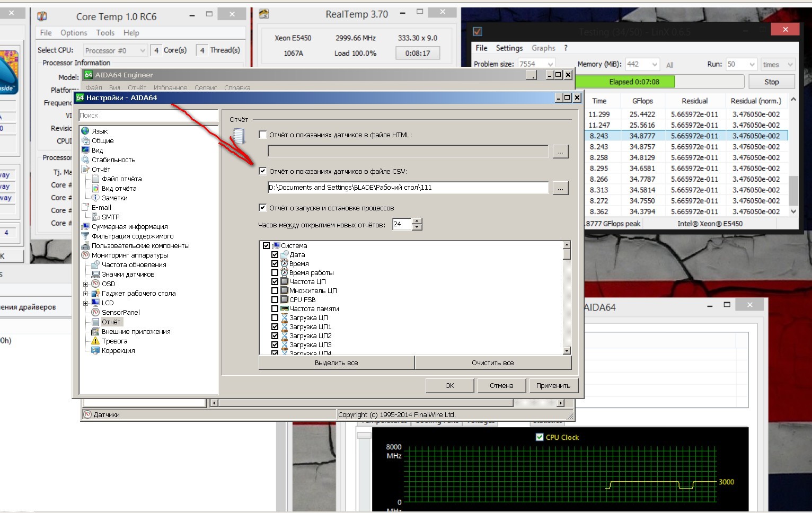Open the Memory (MiB) dropdown in LinX
This screenshot has width=812, height=513.
pyautogui.click(x=642, y=64)
